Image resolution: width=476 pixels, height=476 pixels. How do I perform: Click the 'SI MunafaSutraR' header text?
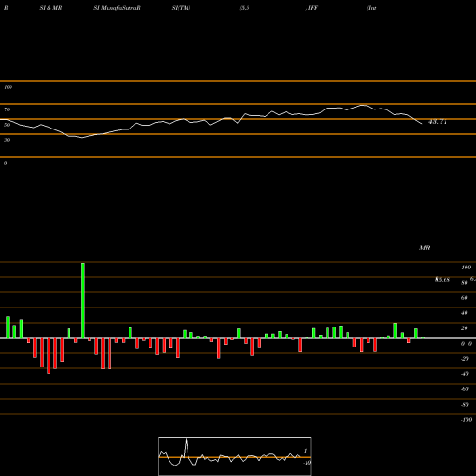point(117,8)
